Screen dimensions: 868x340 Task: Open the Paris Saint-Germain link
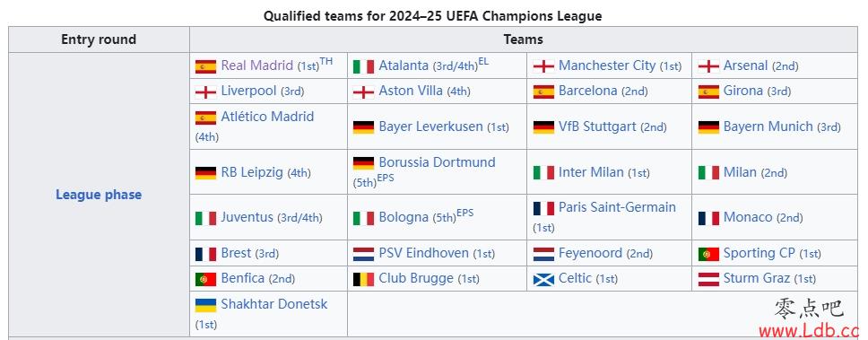(617, 207)
